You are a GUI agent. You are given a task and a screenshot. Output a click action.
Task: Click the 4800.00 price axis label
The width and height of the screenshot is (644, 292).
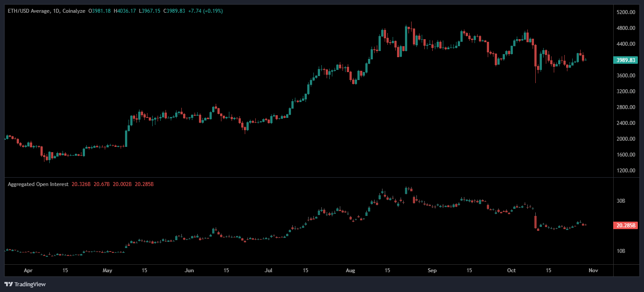(626, 28)
